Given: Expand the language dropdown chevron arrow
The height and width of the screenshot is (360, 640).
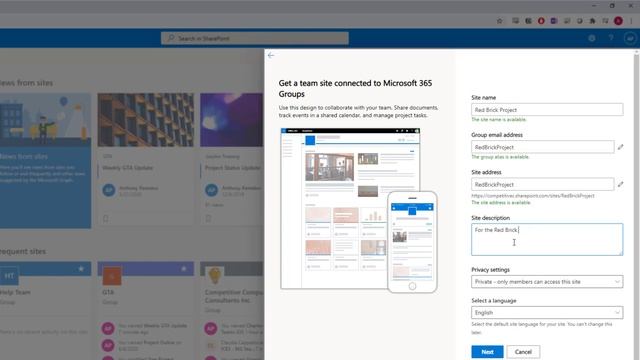Looking at the screenshot, I should (x=617, y=313).
